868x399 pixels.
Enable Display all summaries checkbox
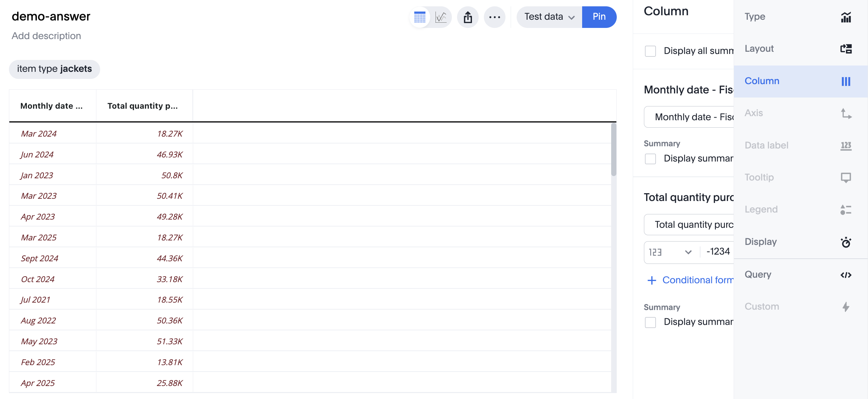pos(650,51)
